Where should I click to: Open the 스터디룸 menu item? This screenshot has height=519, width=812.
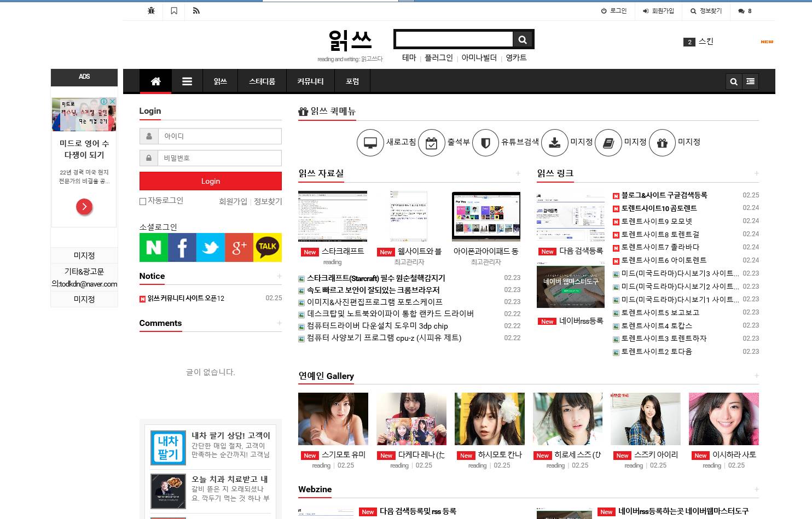[x=262, y=81]
